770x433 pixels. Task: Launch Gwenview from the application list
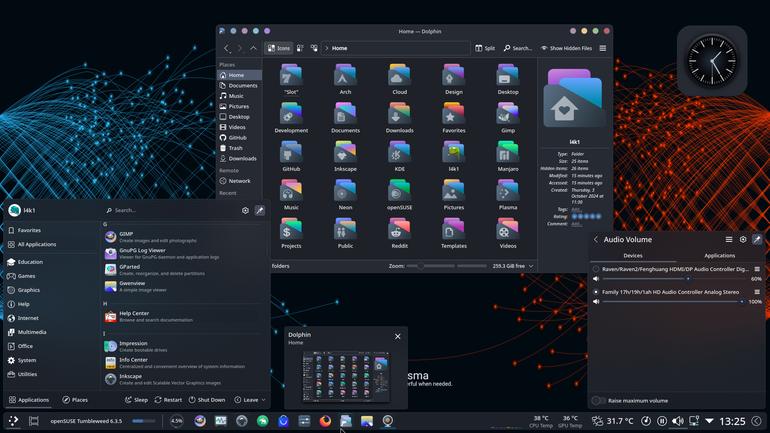pyautogui.click(x=185, y=286)
